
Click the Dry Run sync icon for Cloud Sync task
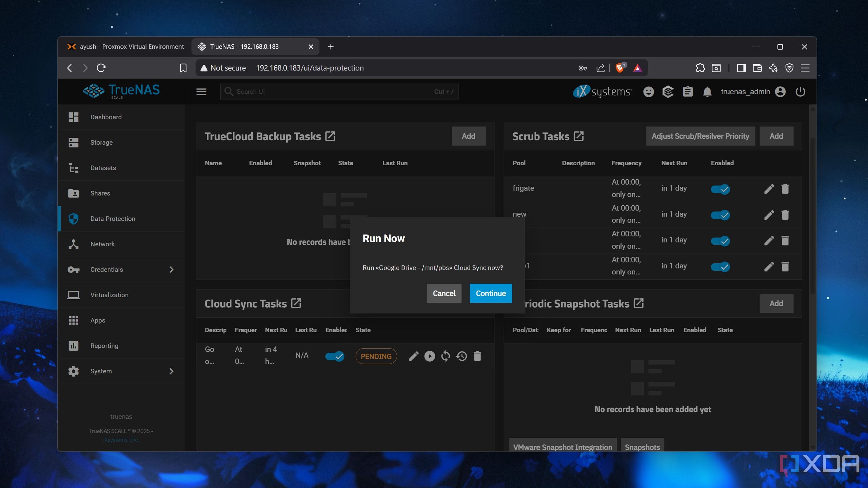(x=446, y=356)
